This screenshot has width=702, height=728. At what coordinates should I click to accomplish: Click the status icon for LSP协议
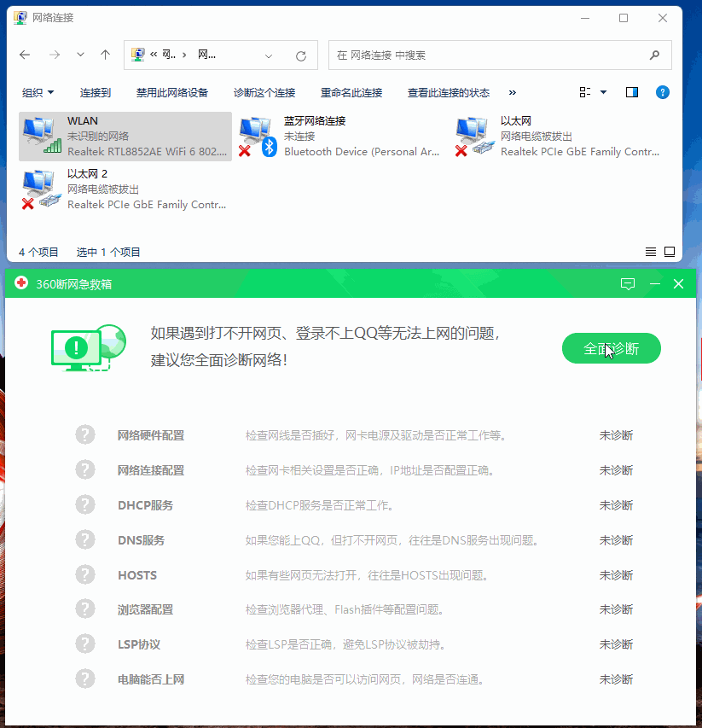coord(85,644)
